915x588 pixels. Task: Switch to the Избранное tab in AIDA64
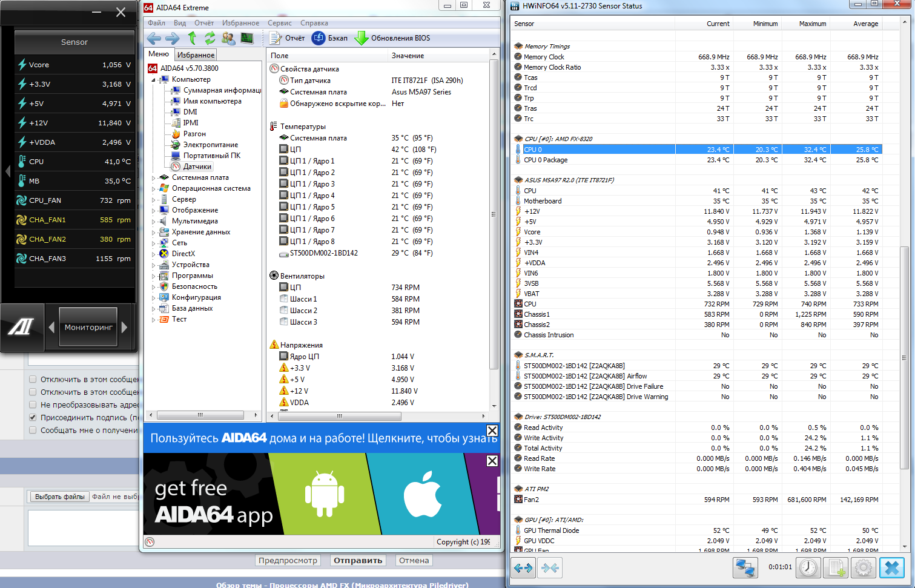(x=196, y=55)
